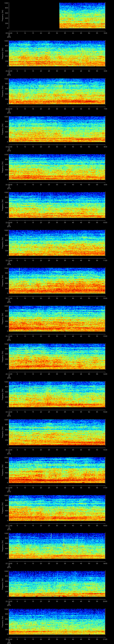
Task: Select the spectrogram panel starting at 22:09:00
Action: coord(57,205)
